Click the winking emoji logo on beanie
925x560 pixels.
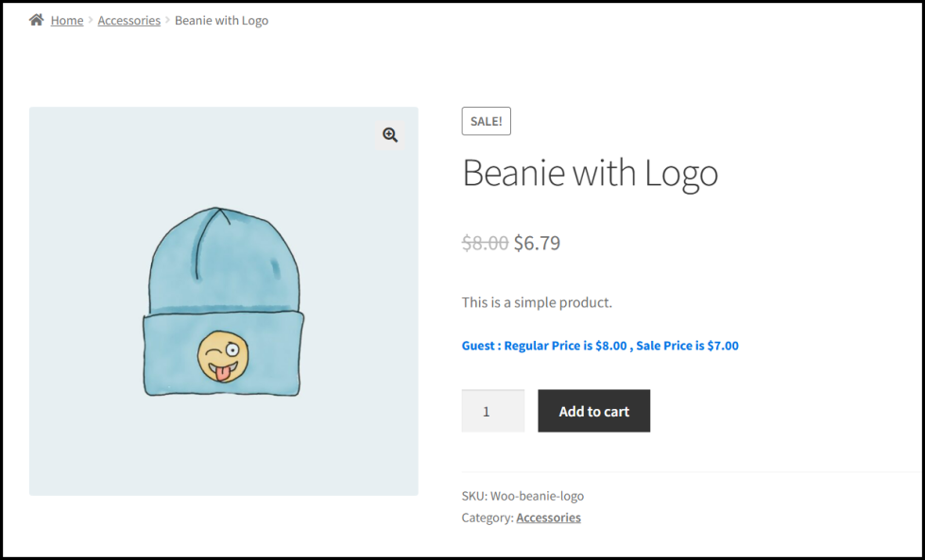tap(224, 357)
